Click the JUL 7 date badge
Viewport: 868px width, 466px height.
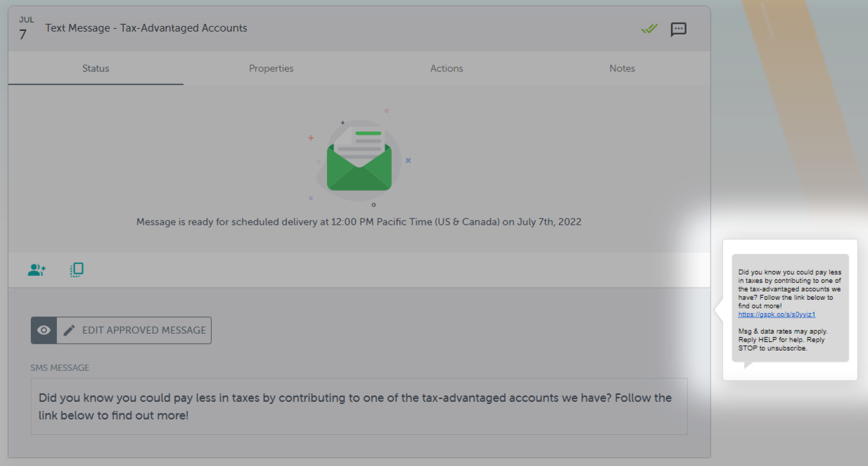(25, 29)
